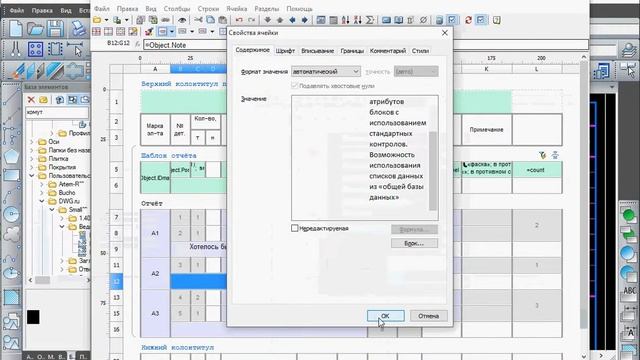Viewport: 640px width, 360px height.
Task: Click OK in the cell properties dialog
Action: (385, 316)
